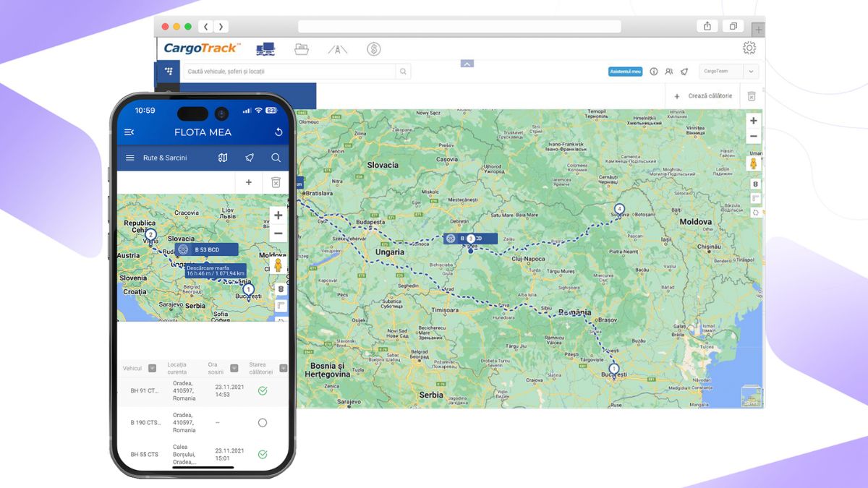Click the desktop search field for vehicles, drivers, locations
This screenshot has height=488, width=868.
[290, 72]
